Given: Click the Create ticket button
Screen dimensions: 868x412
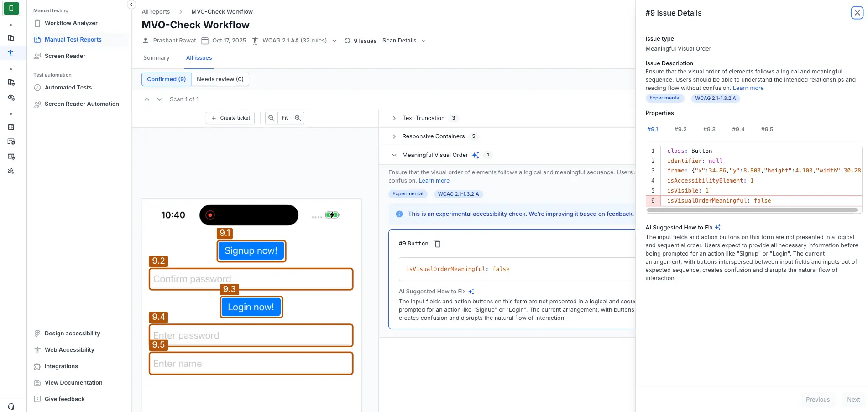Looking at the screenshot, I should (230, 118).
